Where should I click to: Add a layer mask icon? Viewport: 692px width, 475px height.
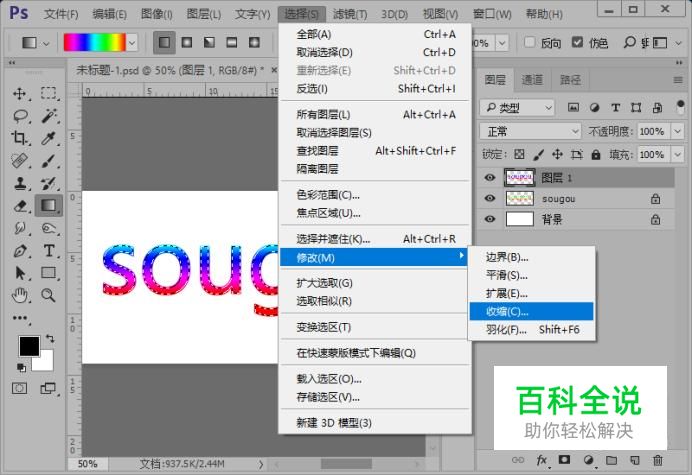click(x=564, y=460)
